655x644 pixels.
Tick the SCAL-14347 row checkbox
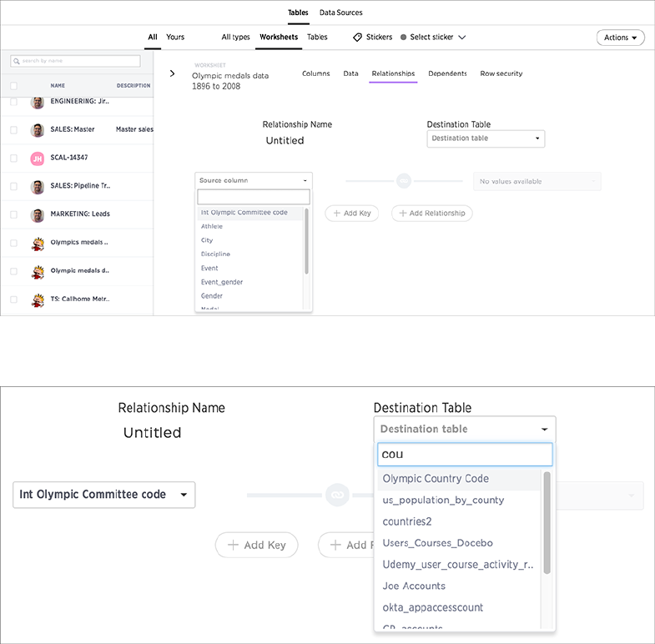(13, 158)
